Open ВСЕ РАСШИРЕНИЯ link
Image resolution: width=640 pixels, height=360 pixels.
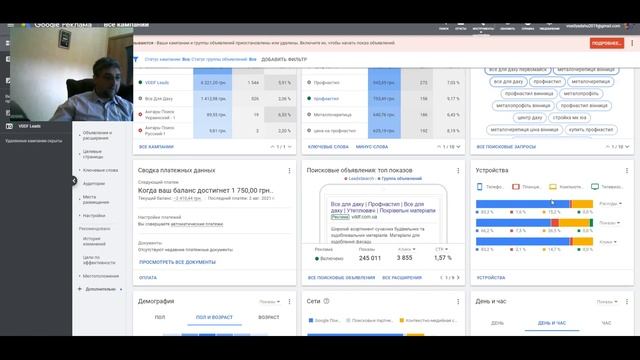click(x=402, y=278)
